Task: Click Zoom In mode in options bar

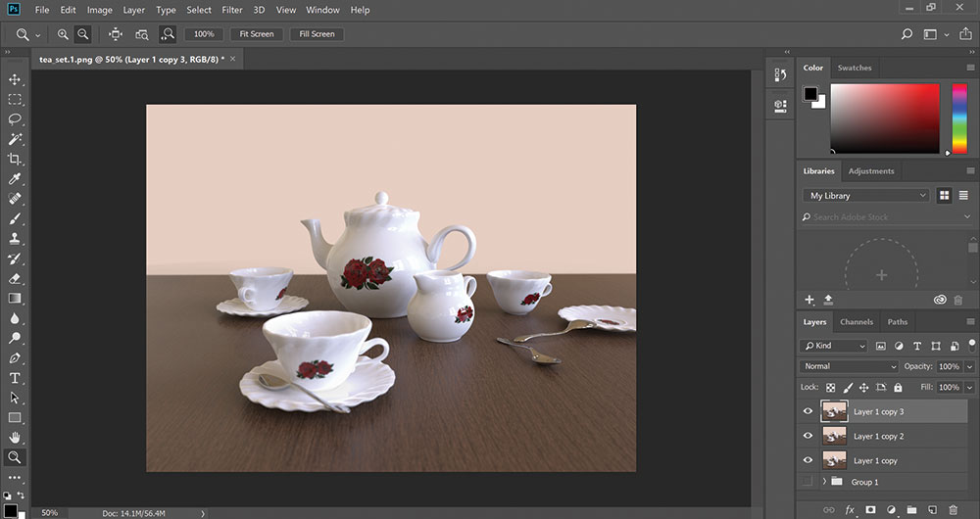Action: (63, 34)
